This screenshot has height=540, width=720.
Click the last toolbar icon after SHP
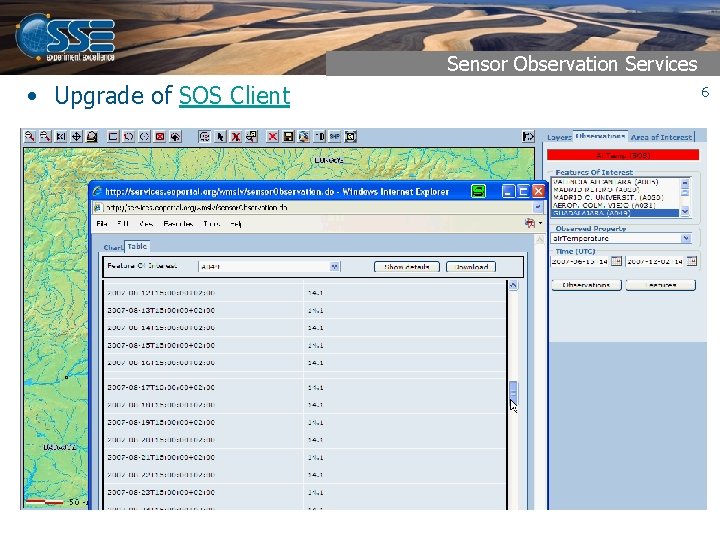(350, 136)
